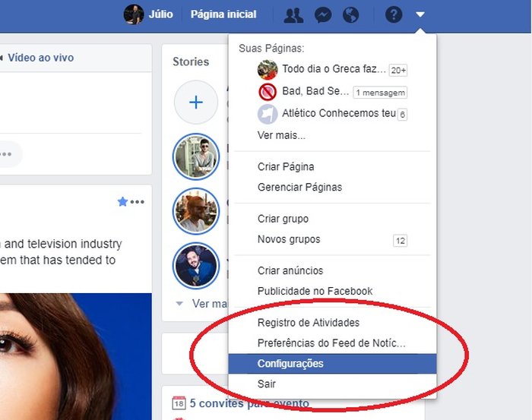This screenshot has height=420, width=532.
Task: Click the Todo dia o Greca page avatar
Action: pos(268,70)
